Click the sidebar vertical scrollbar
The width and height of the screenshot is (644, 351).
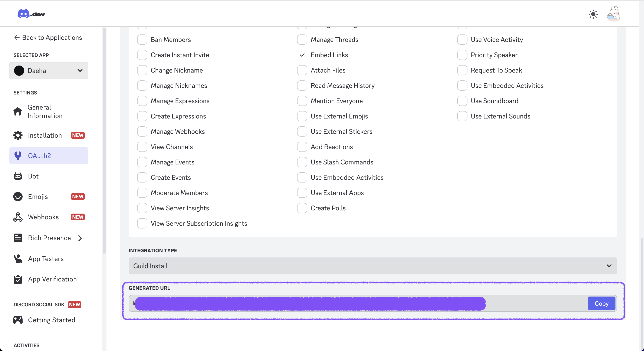104,141
